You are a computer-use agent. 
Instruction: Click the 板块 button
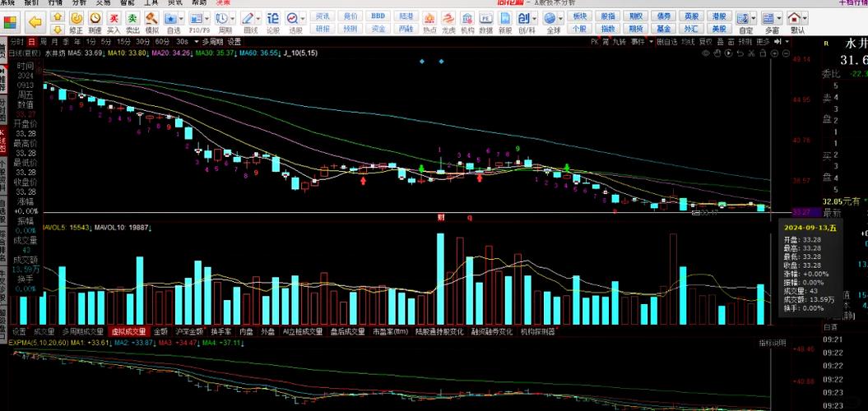[579, 16]
